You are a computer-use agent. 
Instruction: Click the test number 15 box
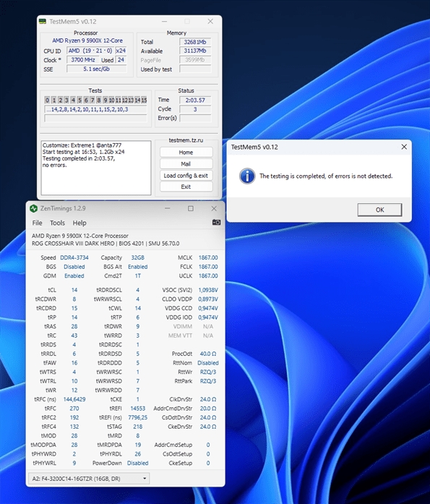point(144,100)
